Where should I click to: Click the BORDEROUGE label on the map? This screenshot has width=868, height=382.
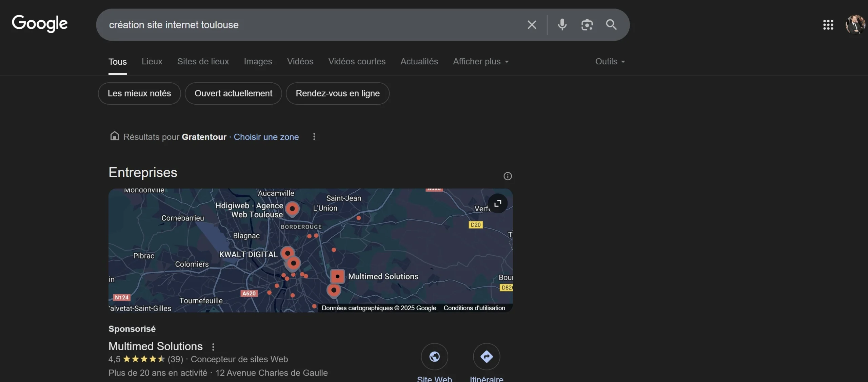click(301, 227)
